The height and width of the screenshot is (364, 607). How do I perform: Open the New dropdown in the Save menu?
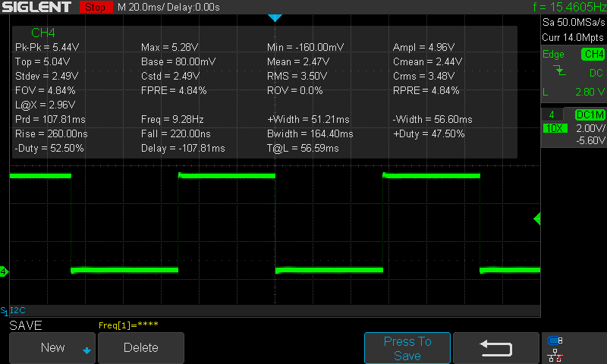[52, 348]
